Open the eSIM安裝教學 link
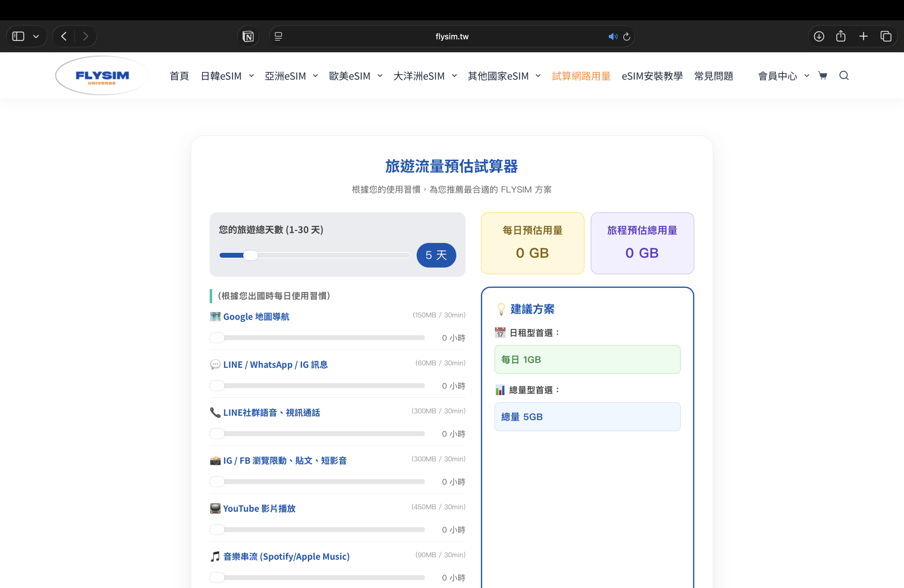This screenshot has width=904, height=588. click(x=652, y=76)
